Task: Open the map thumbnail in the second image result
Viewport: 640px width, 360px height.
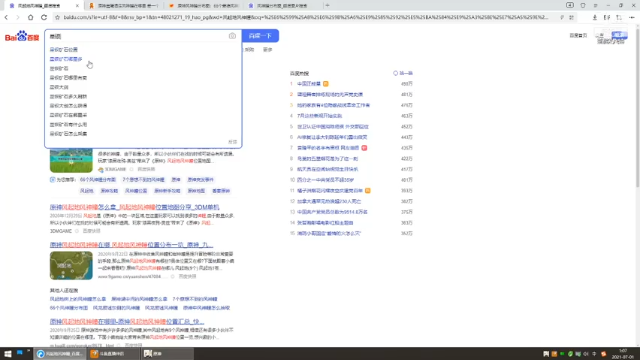Action: [71, 266]
